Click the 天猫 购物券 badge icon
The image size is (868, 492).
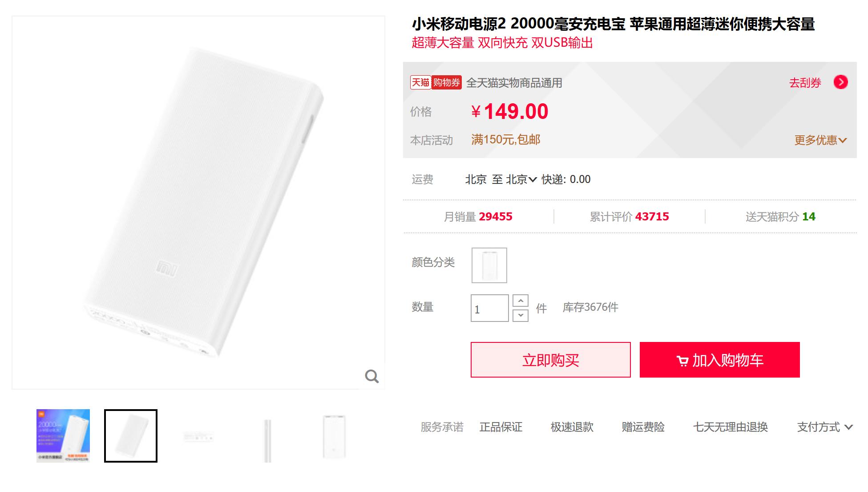point(436,82)
